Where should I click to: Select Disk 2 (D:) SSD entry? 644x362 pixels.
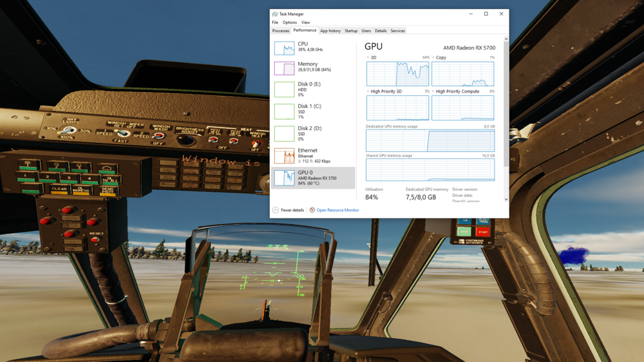(313, 133)
